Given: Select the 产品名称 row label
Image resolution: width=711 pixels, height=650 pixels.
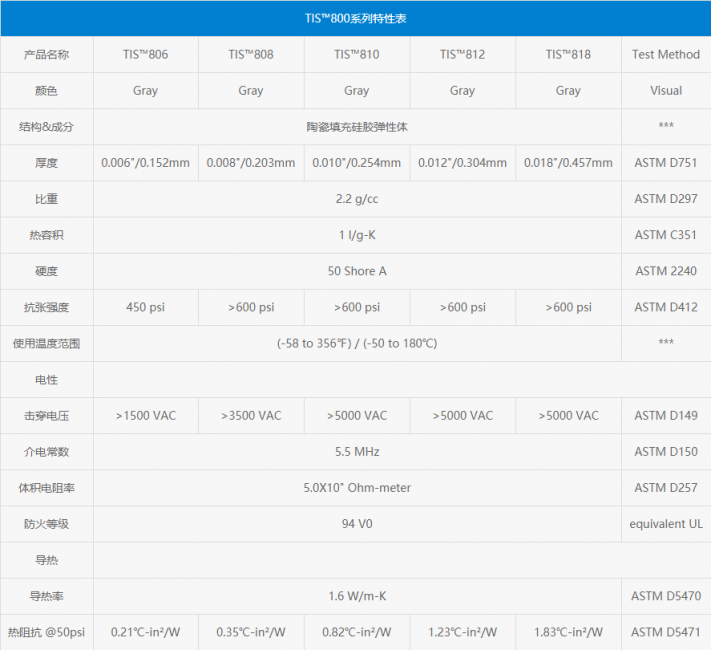Looking at the screenshot, I should 46,54.
